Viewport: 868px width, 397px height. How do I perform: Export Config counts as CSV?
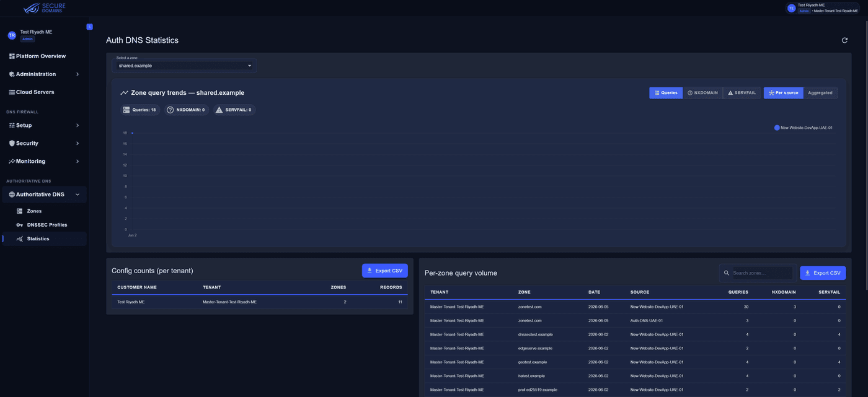click(x=385, y=271)
